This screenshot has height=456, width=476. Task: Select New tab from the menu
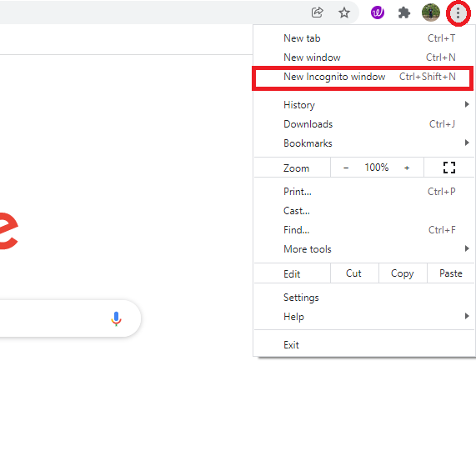(363, 38)
